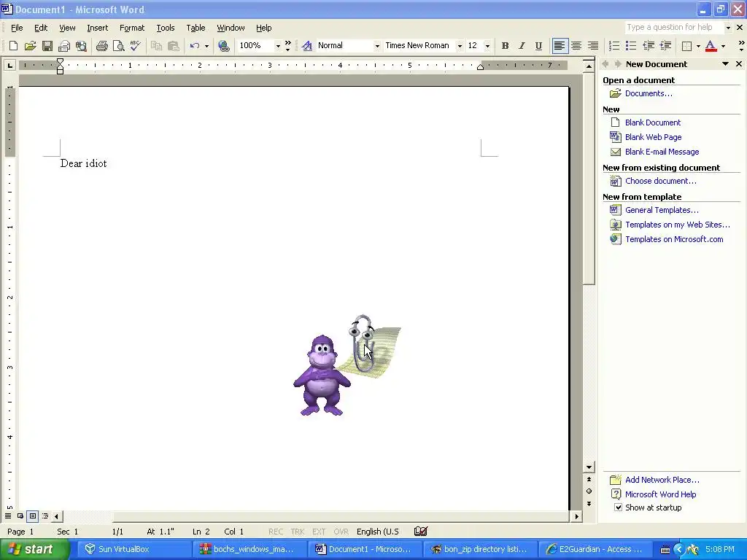The height and width of the screenshot is (560, 747).
Task: Print the document using printer icon
Action: click(x=101, y=46)
